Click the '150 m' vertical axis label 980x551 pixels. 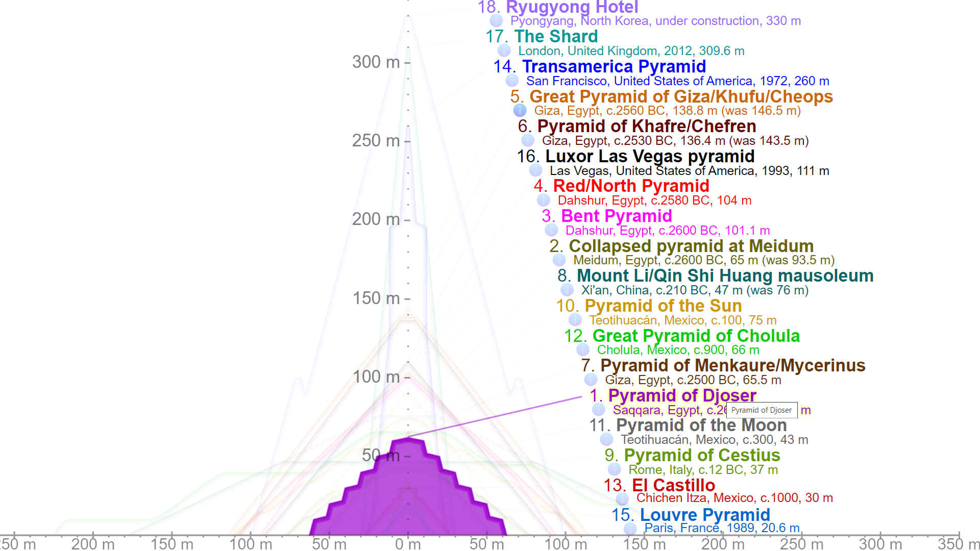click(x=376, y=298)
